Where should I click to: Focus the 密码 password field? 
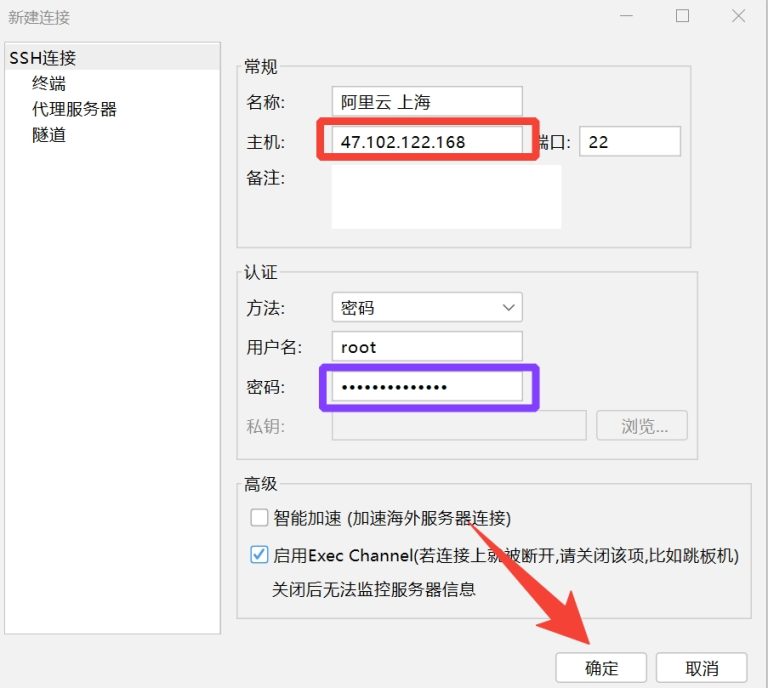[x=427, y=387]
